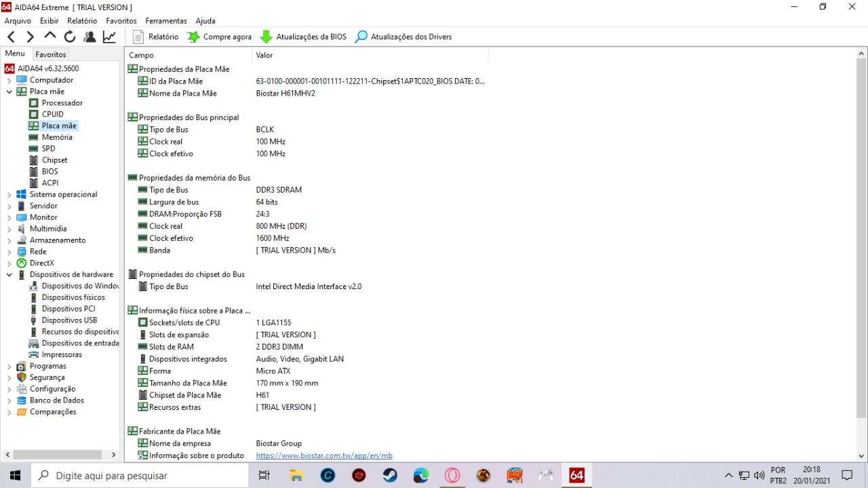Click the Forward arrow in the toolbar
Screen dimensions: 868x488
click(31, 37)
